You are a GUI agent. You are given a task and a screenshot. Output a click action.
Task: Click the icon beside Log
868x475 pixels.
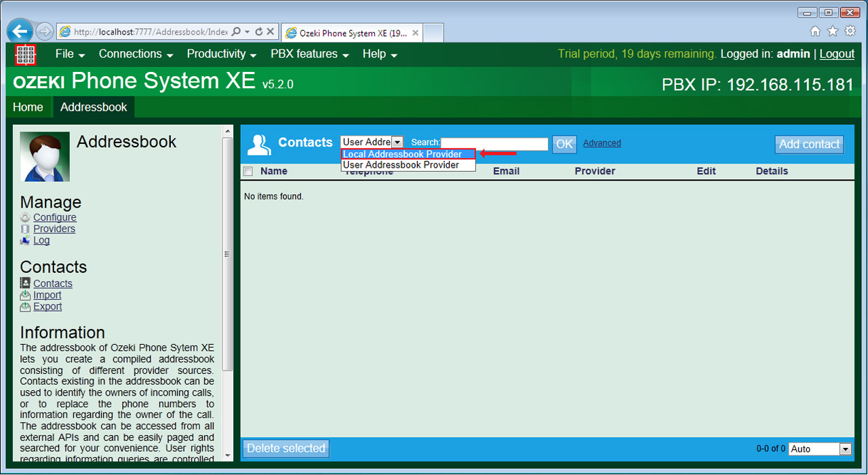[x=25, y=240]
